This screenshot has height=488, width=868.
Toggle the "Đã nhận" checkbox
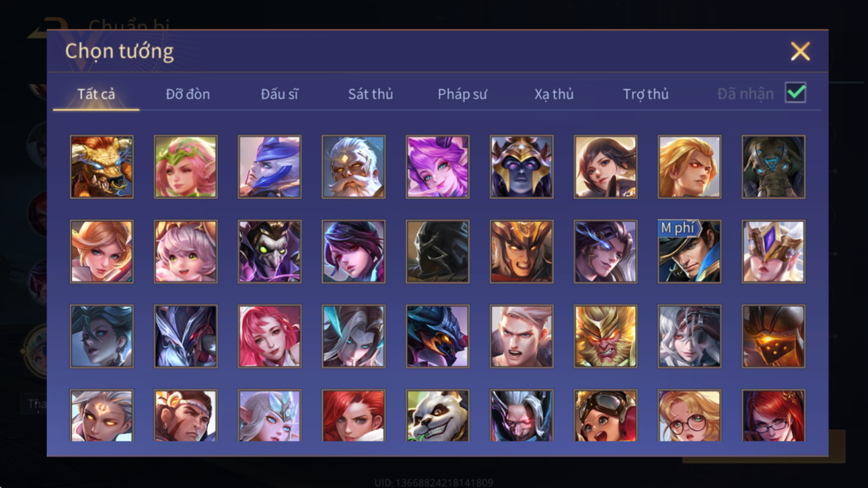[795, 93]
